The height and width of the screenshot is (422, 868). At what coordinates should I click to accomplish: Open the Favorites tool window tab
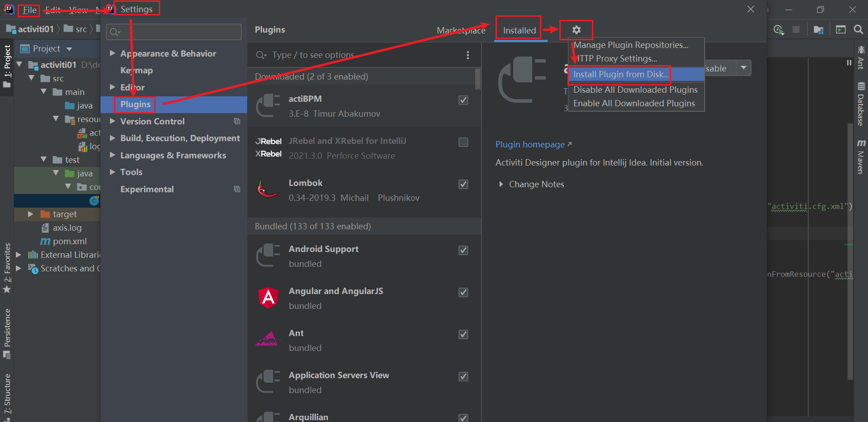click(x=7, y=268)
